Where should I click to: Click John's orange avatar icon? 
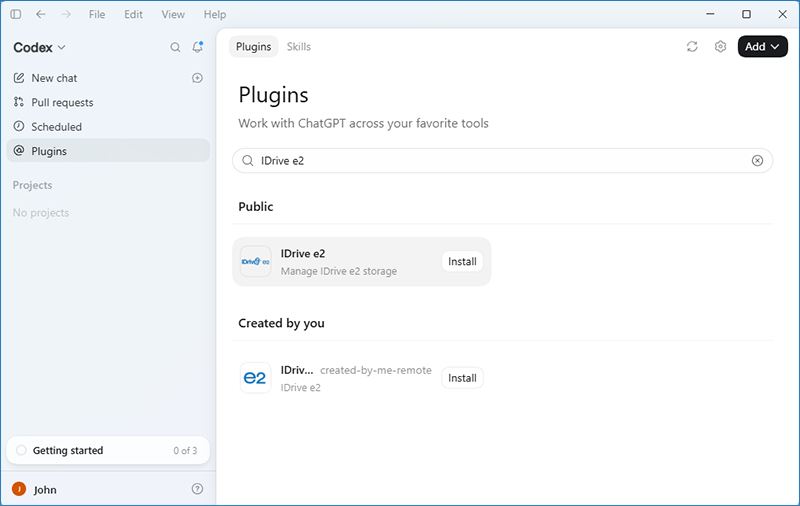tap(19, 489)
